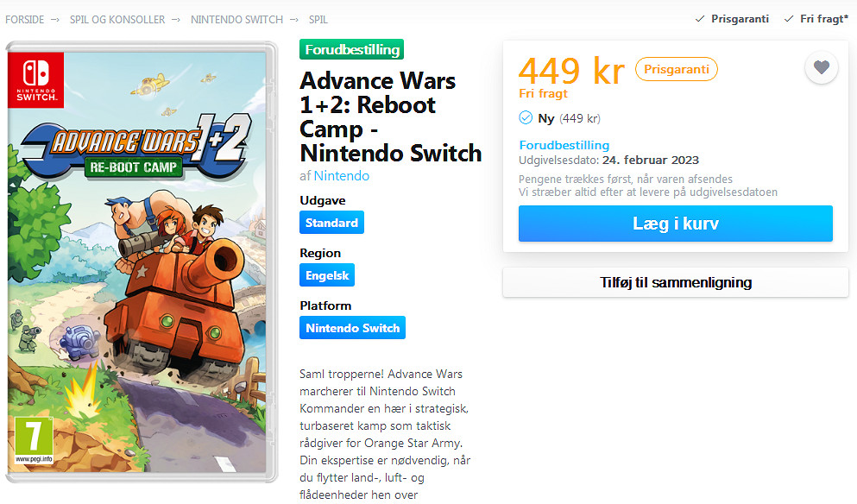Open the Nintendo publisher link
The image size is (857, 504).
pos(341,176)
